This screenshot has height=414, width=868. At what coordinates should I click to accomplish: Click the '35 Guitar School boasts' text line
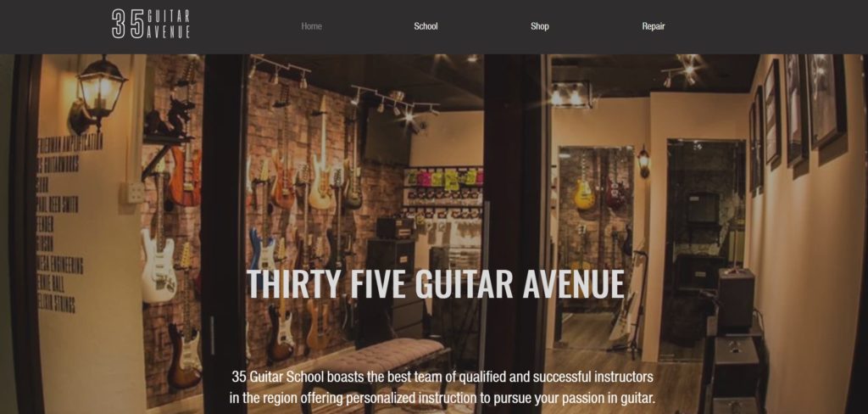442,377
